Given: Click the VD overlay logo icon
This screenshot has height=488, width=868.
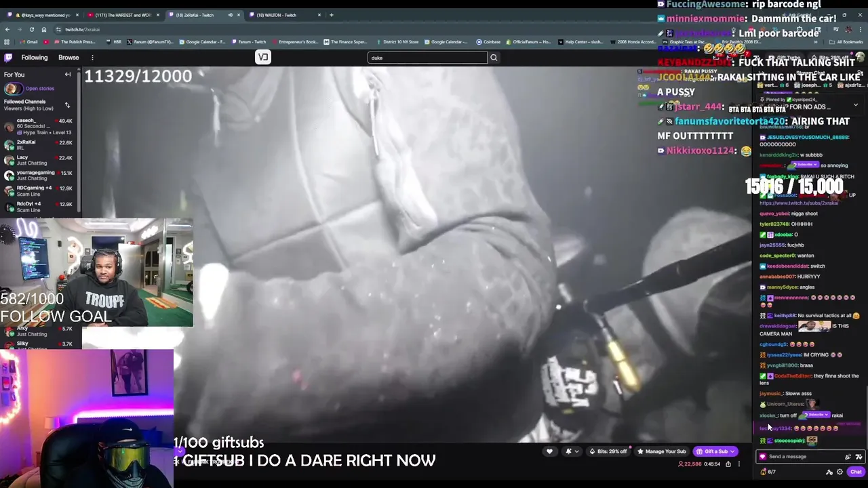Looking at the screenshot, I should click(263, 58).
